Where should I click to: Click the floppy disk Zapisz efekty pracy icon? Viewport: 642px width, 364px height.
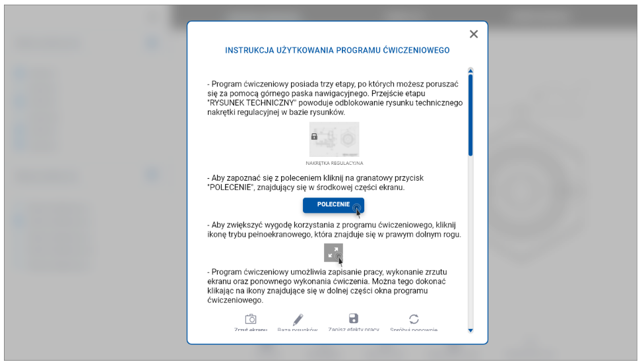coord(354,318)
